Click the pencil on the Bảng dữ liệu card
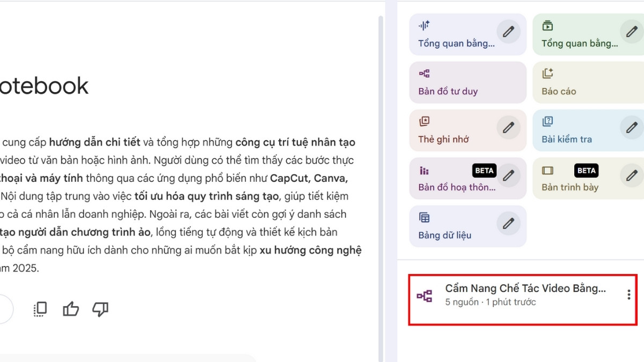 point(508,224)
